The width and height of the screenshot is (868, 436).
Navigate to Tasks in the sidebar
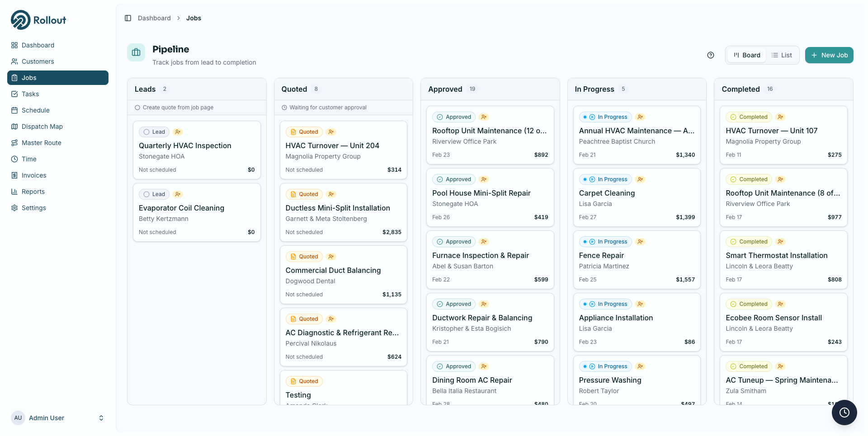(x=14, y=94)
